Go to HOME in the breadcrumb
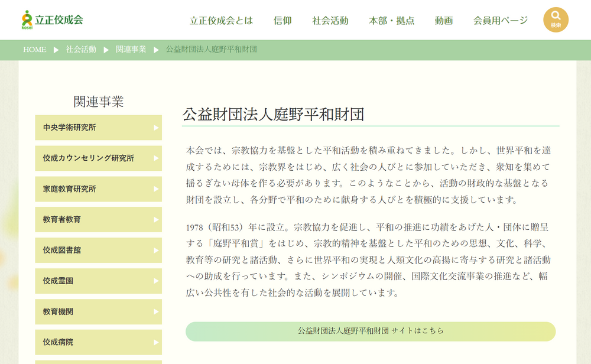Image resolution: width=591 pixels, height=364 pixels. coord(35,50)
